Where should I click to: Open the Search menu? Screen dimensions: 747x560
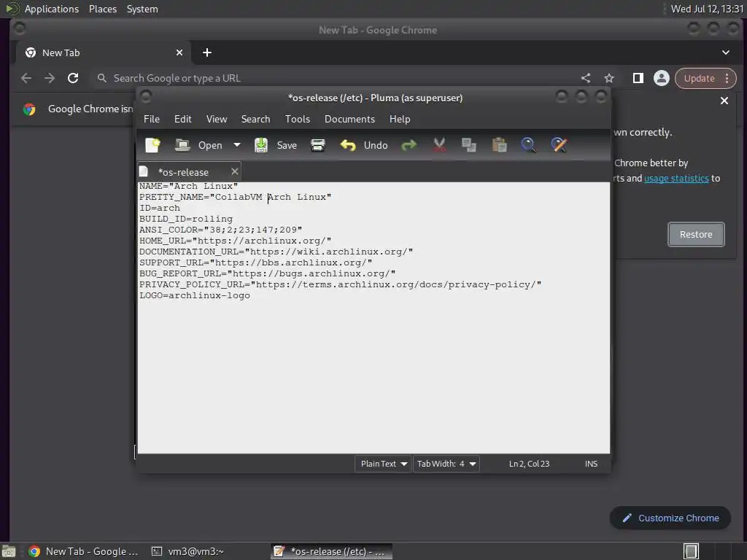point(255,119)
